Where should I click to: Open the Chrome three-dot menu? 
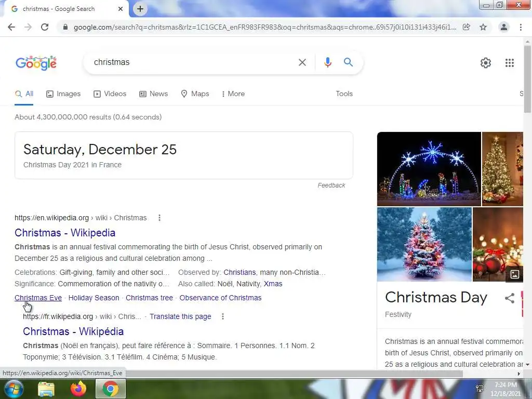521,27
